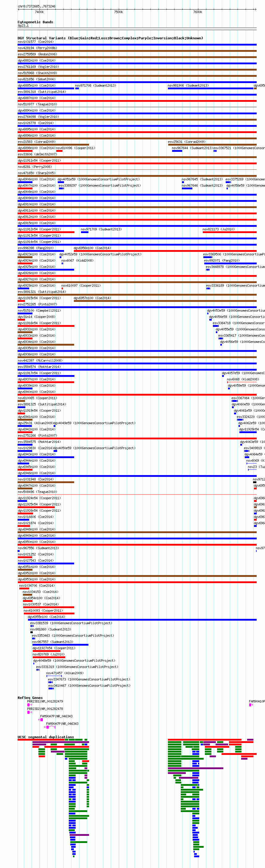The image size is (265, 868).
Task: Click the esv3410467 variant label
Action: pos(89,686)
